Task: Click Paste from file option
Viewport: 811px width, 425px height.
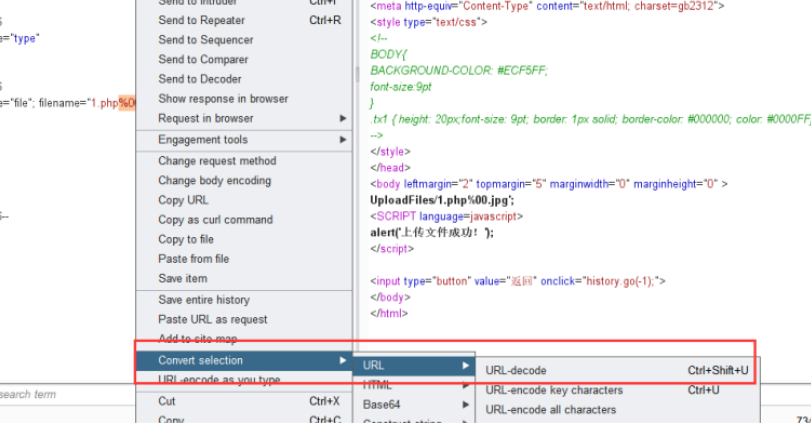Action: (193, 259)
